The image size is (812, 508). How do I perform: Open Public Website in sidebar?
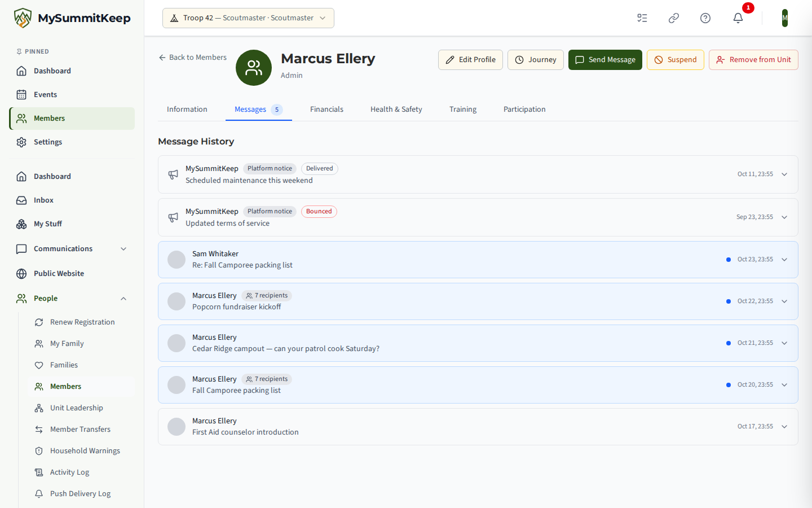click(72, 274)
